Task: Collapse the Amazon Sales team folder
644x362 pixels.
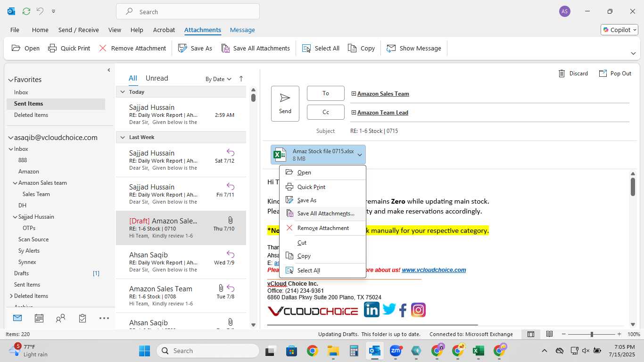Action: tap(15, 183)
